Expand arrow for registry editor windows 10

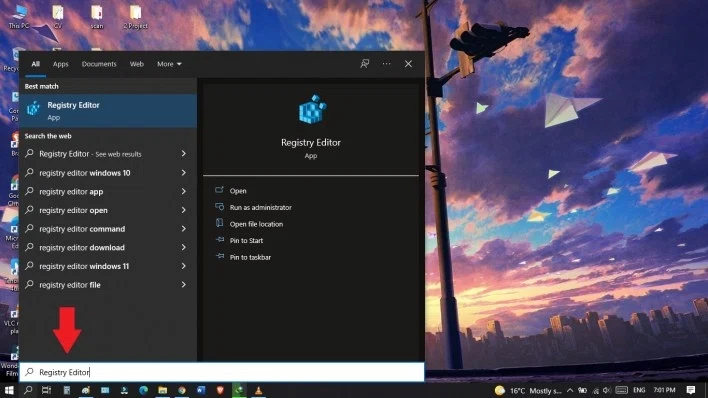(184, 173)
